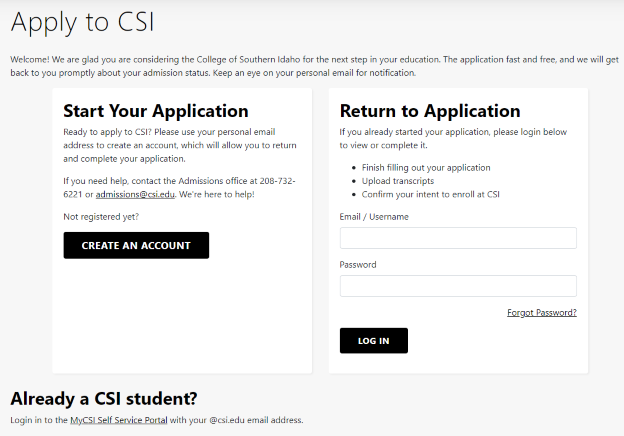
Task: Select the Return to Application heading
Action: tap(430, 111)
